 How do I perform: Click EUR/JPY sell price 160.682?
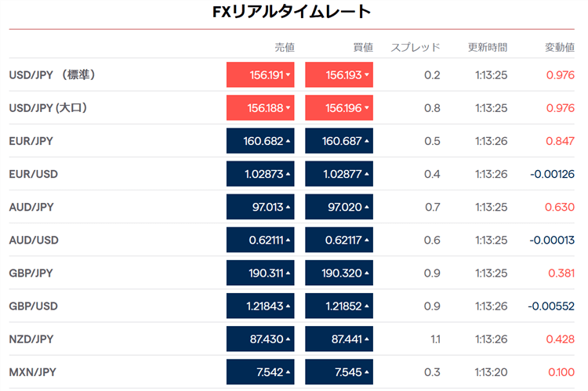[260, 141]
